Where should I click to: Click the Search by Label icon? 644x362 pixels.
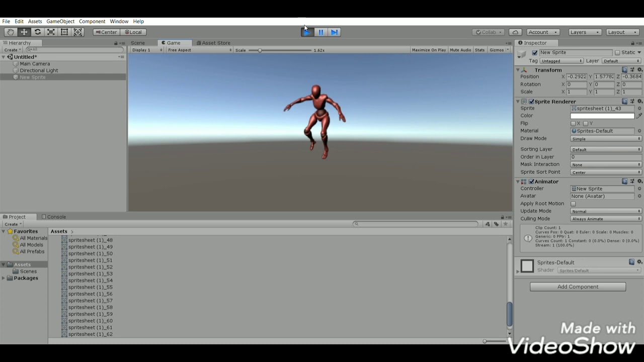click(x=496, y=224)
